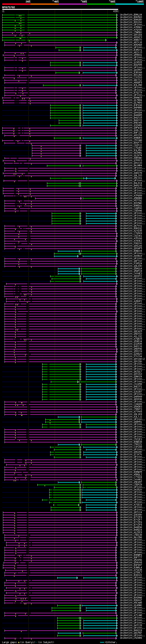Select UniRef100_A4VB19 entry
This screenshot has width=146, height=644.
(x=131, y=256)
